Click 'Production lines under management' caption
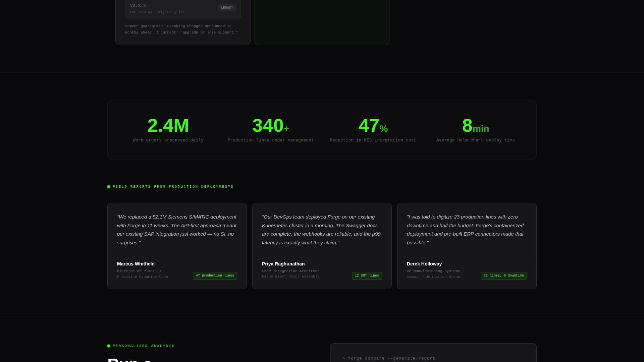Screen dimensions: 644x362 (271, 140)
